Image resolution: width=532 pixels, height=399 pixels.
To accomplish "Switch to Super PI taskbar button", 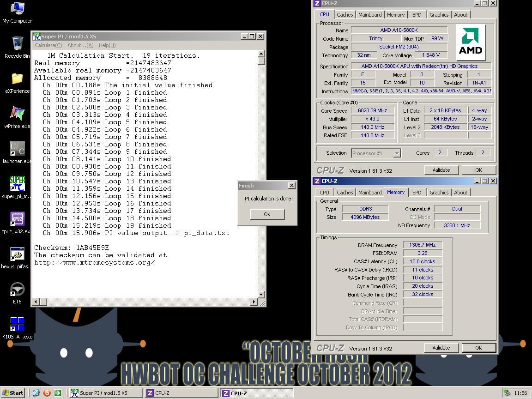I will [x=106, y=393].
